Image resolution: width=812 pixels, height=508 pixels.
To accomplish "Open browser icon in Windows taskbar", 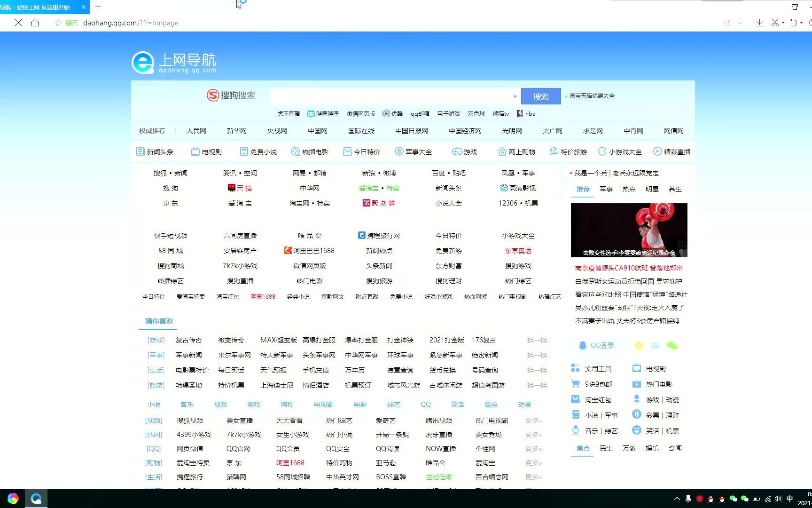I will 36,499.
